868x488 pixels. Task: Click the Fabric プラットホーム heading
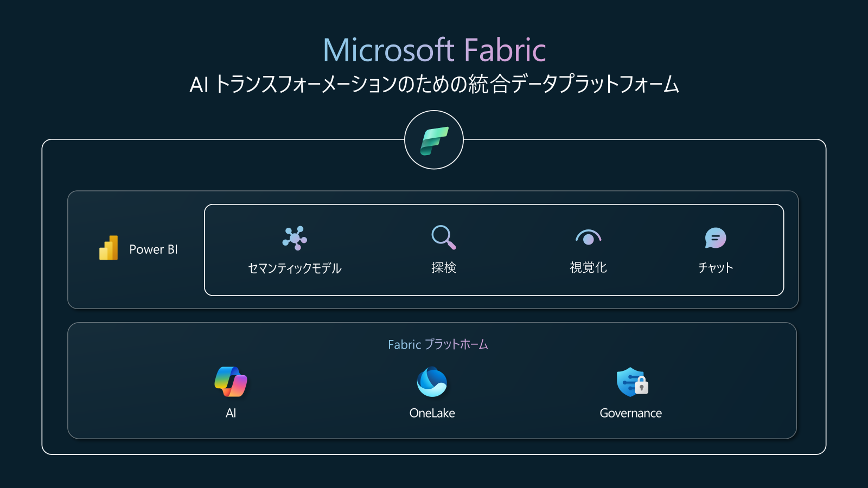[438, 344]
